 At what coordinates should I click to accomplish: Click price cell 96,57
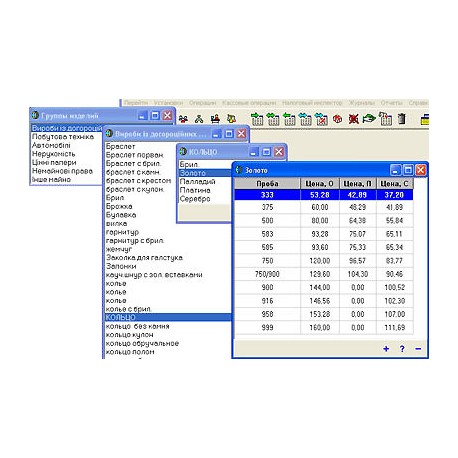357,261
